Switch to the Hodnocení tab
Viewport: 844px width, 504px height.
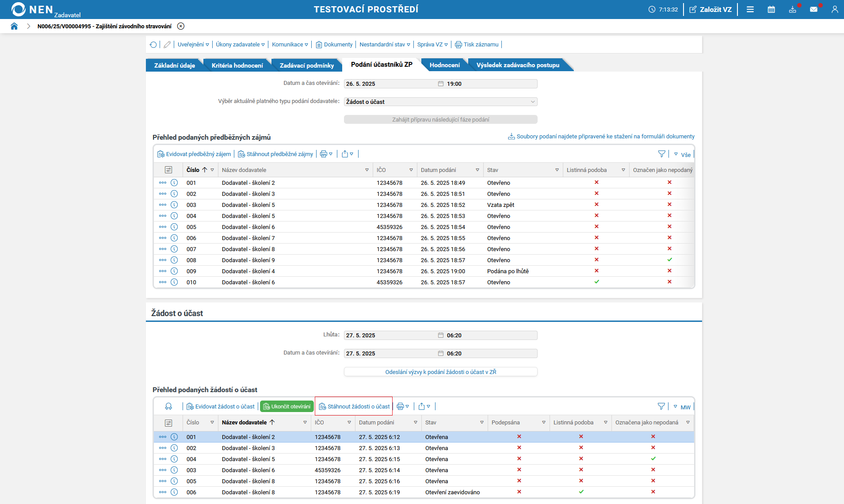[x=444, y=65]
